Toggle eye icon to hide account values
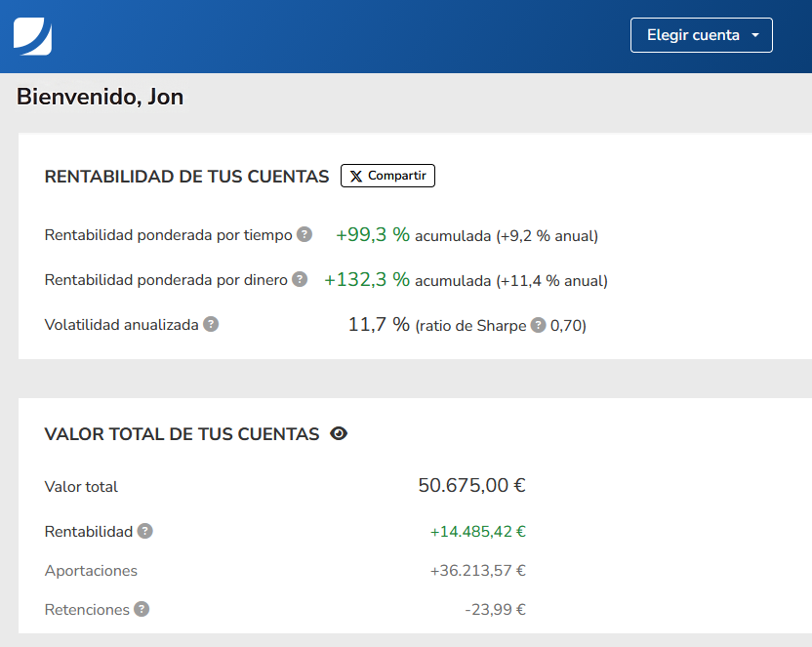This screenshot has height=647, width=812. [x=339, y=433]
